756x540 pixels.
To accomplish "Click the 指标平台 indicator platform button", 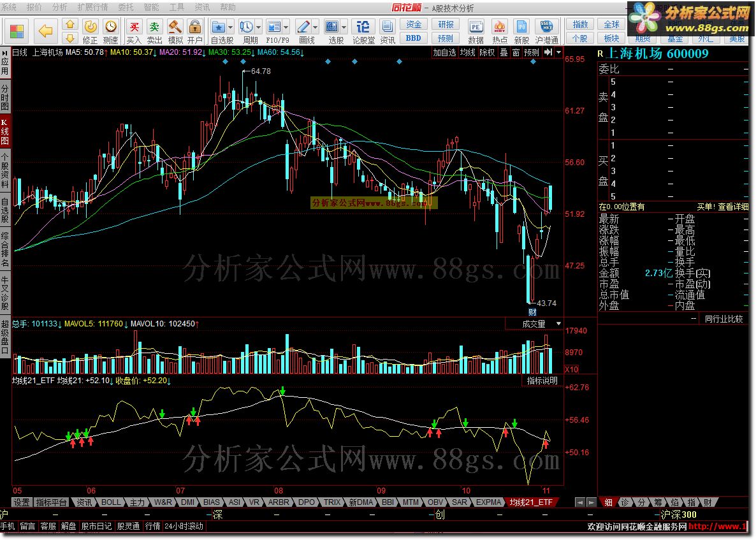I will point(52,502).
